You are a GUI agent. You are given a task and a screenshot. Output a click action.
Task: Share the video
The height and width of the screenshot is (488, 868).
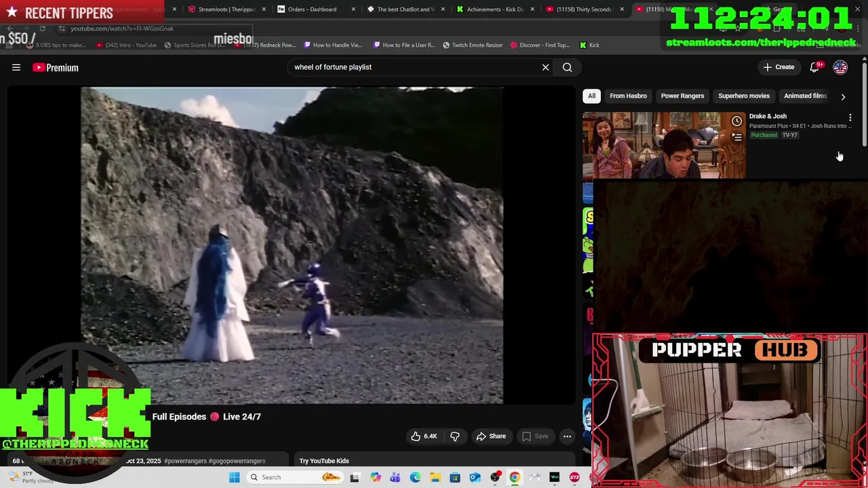click(x=490, y=436)
